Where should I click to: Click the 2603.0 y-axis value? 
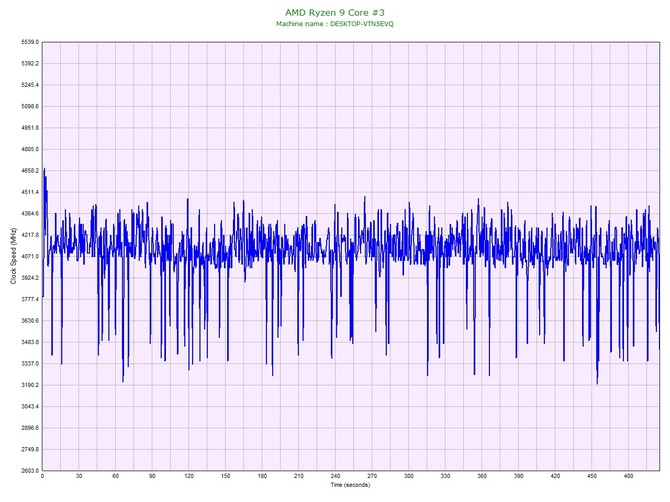[30, 471]
